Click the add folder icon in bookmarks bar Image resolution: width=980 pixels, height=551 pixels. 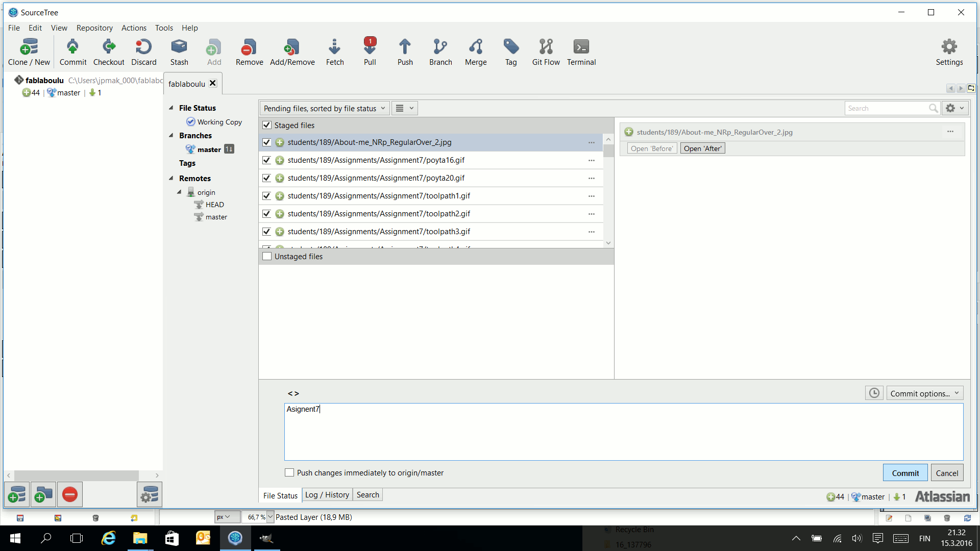pos(43,494)
